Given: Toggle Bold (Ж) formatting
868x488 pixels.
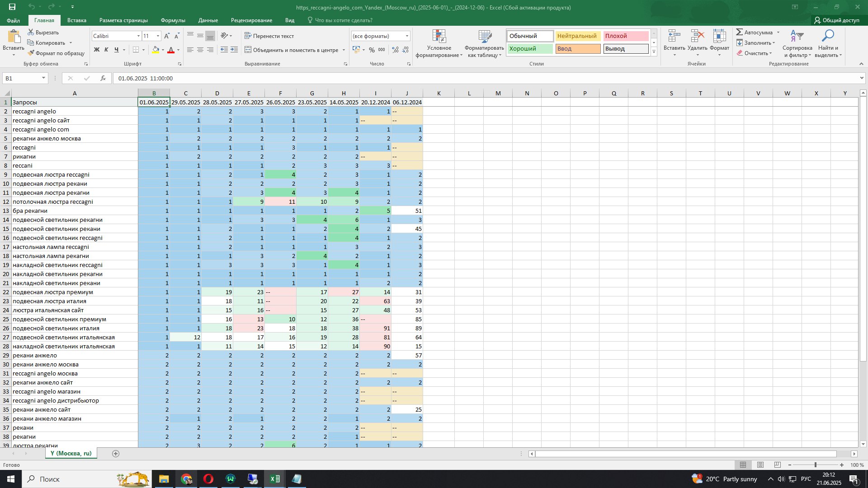Looking at the screenshot, I should pyautogui.click(x=96, y=50).
